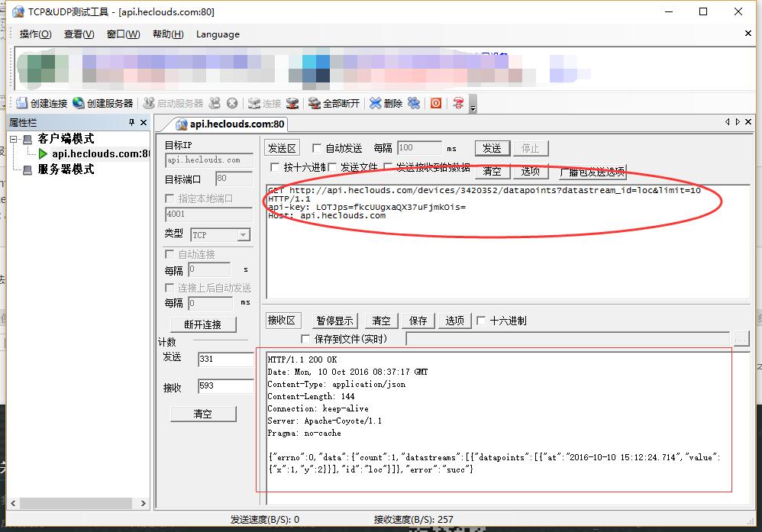Viewport: 762px width, 532px height.
Task: Click the grey circled-X icon after 启动服务器
Action: coord(232,103)
